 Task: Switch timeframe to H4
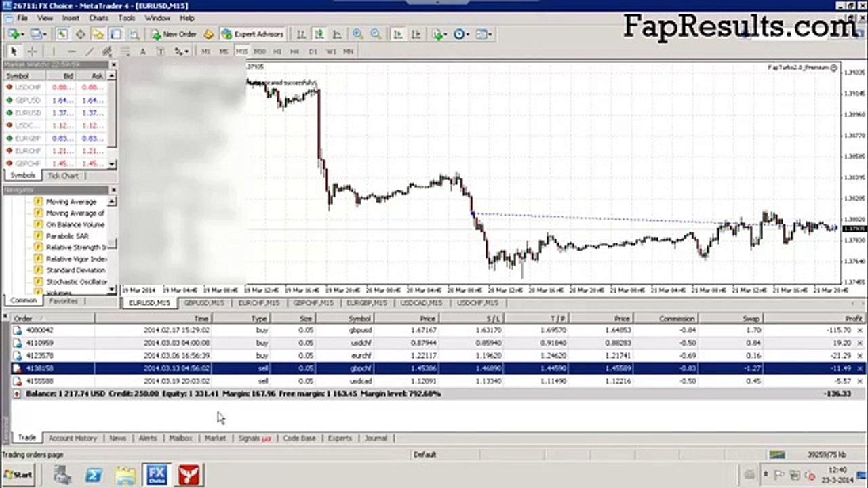(294, 52)
